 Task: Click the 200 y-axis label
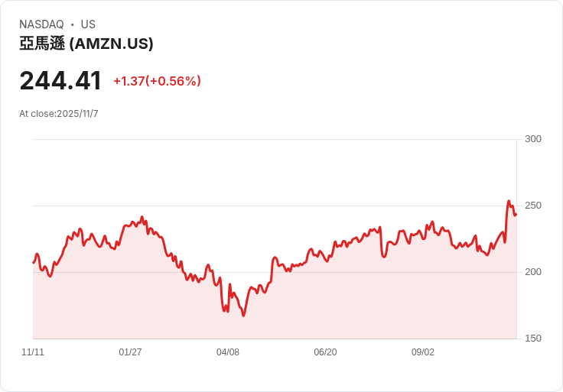tap(533, 272)
